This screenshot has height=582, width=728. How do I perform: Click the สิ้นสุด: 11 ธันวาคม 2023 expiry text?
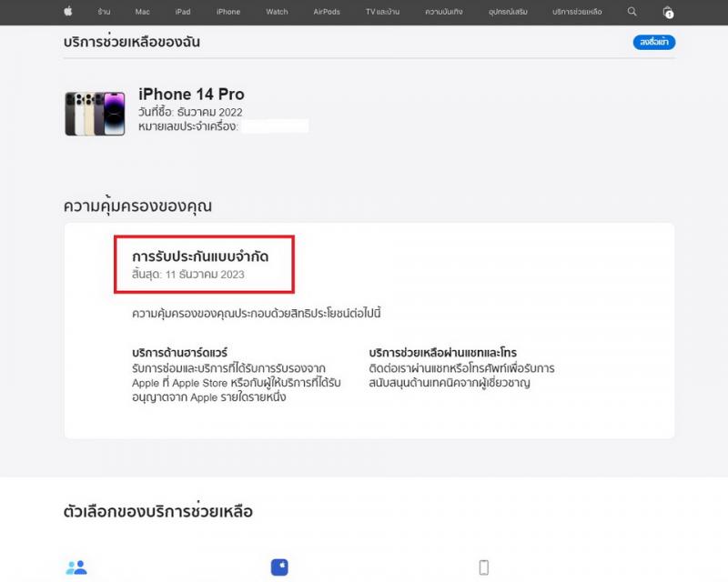188,275
